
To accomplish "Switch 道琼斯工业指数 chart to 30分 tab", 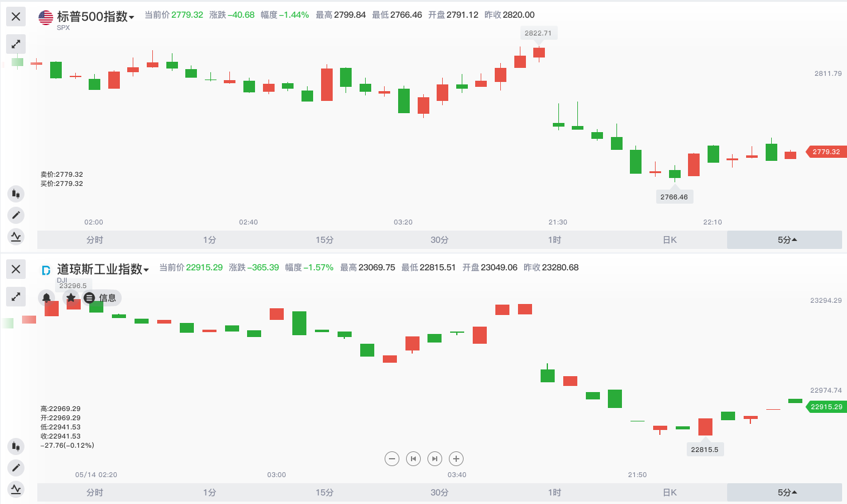I will coord(440,492).
